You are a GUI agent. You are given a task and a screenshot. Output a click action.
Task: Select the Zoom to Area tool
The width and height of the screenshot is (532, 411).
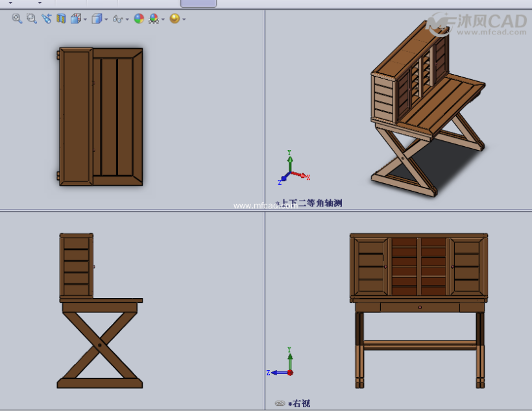(31, 19)
